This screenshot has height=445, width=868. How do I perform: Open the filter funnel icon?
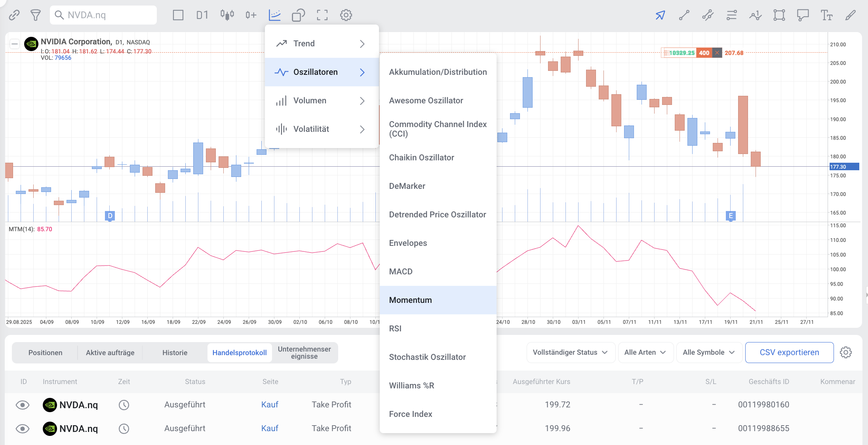36,15
